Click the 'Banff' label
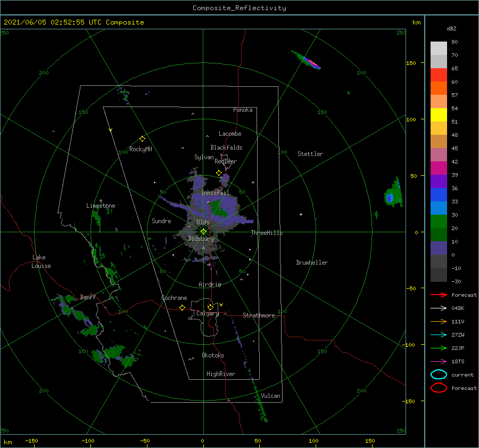 point(88,297)
